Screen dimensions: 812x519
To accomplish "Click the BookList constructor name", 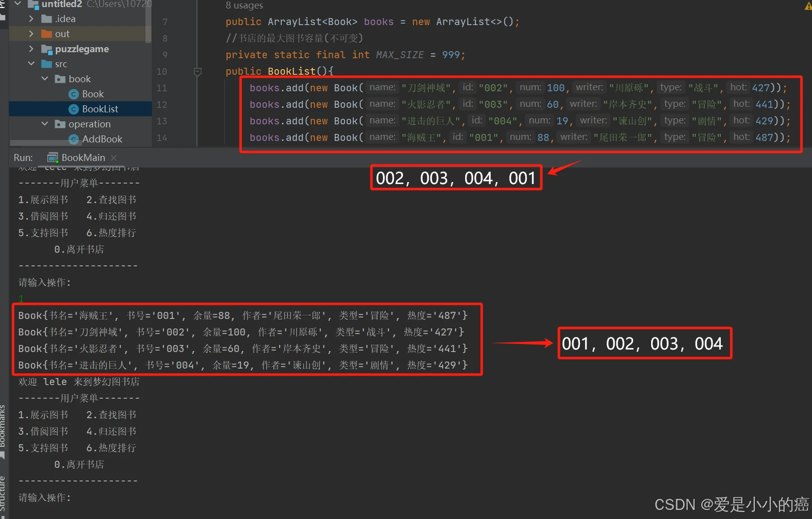I will click(x=292, y=71).
